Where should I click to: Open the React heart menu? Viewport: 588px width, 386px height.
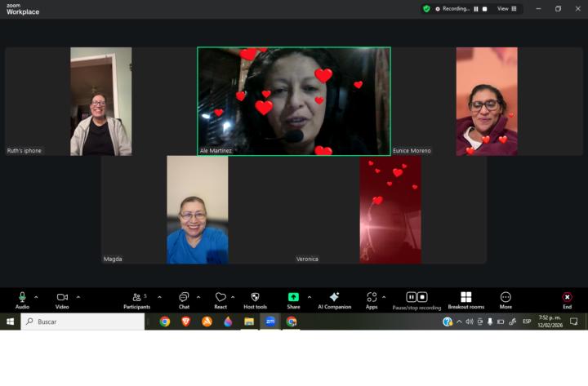(x=220, y=300)
